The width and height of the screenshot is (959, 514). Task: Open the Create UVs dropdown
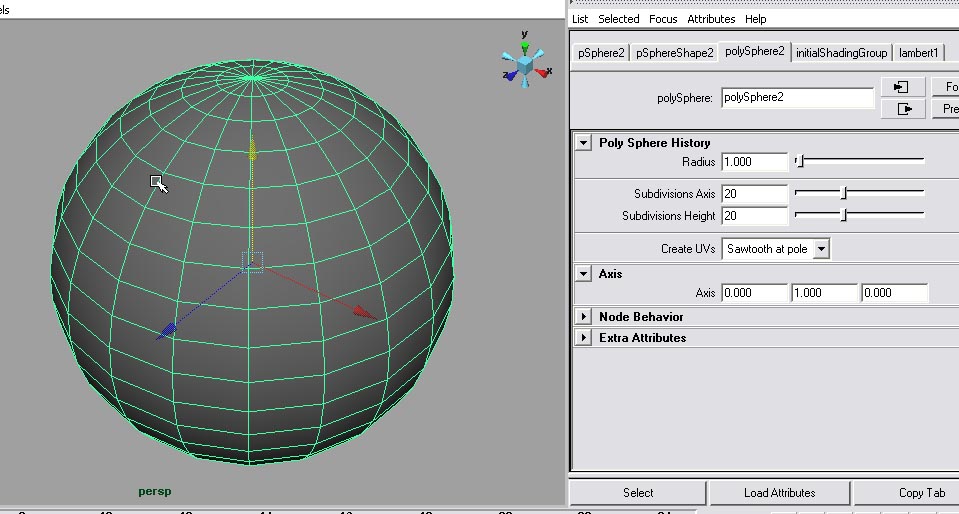(776, 249)
